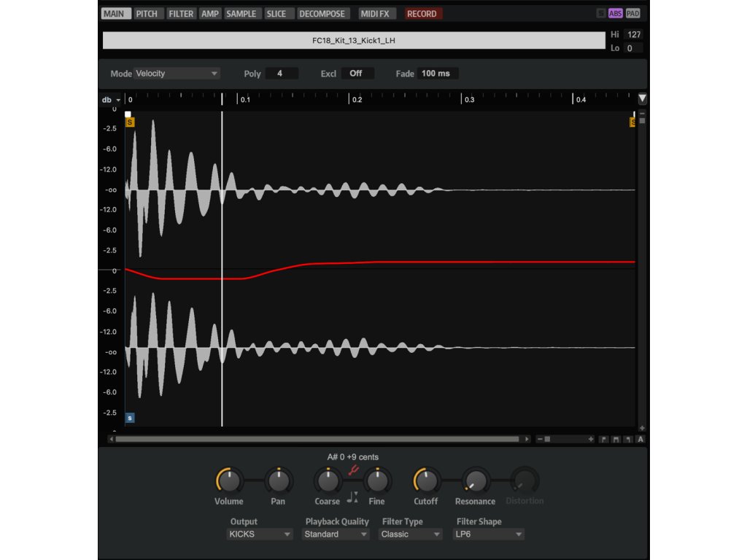Click the right arrow of horizontal scrollbar
Viewport: 747px width, 560px height.
click(x=527, y=439)
